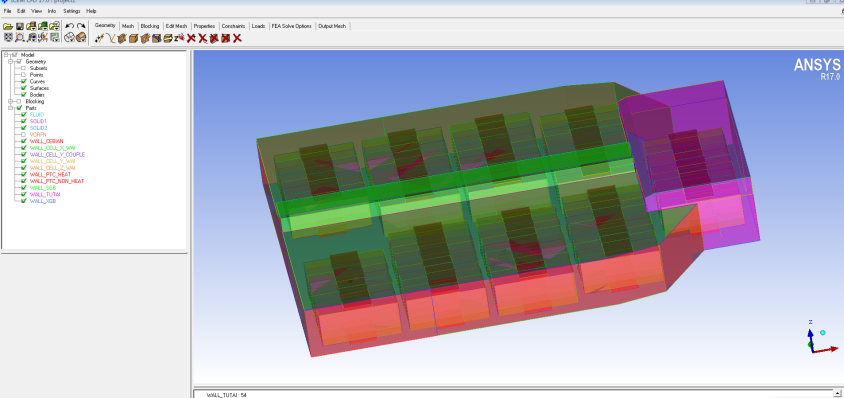The width and height of the screenshot is (844, 398).
Task: Open the Settings menu
Action: click(72, 11)
